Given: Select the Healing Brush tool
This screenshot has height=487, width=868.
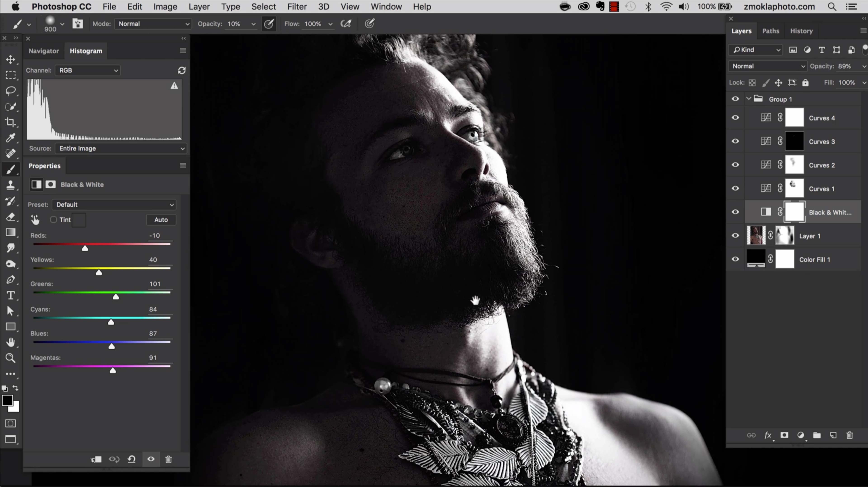Looking at the screenshot, I should point(10,154).
